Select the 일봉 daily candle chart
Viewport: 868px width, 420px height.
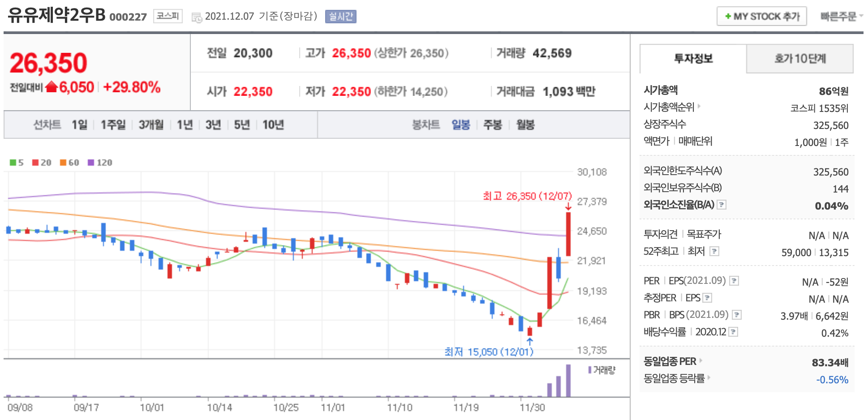click(461, 124)
